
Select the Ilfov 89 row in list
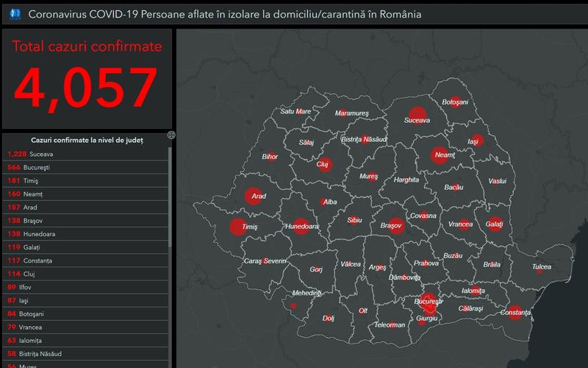point(85,287)
